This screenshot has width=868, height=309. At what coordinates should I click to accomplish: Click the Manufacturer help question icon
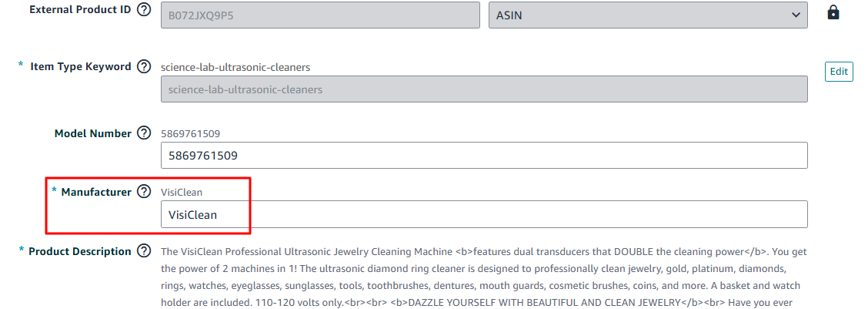click(x=143, y=192)
